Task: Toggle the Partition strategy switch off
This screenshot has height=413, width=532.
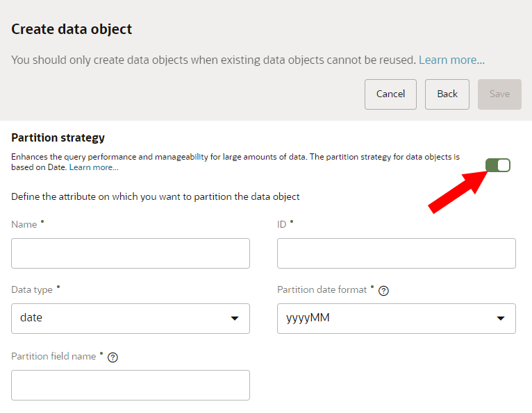Action: (498, 165)
